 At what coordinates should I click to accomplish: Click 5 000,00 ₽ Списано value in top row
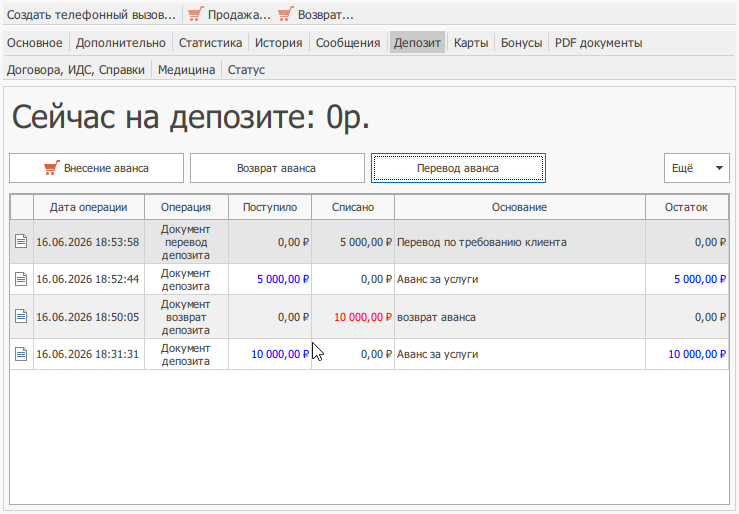coord(366,242)
